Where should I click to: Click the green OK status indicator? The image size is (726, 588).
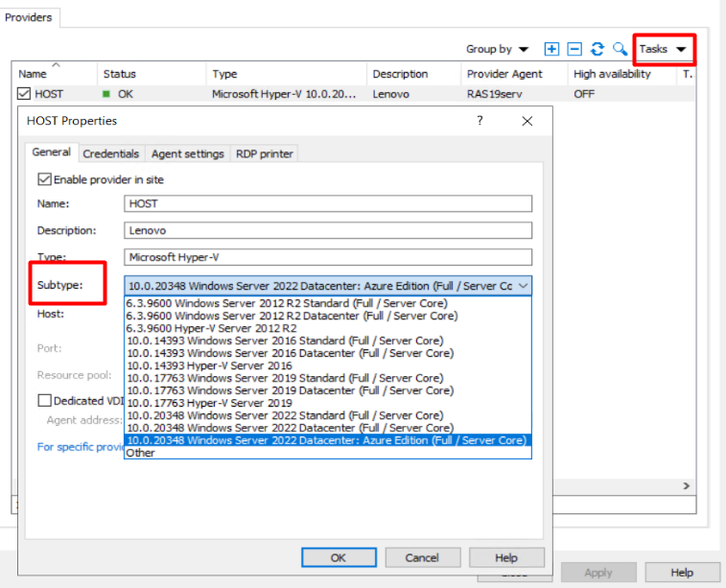107,94
